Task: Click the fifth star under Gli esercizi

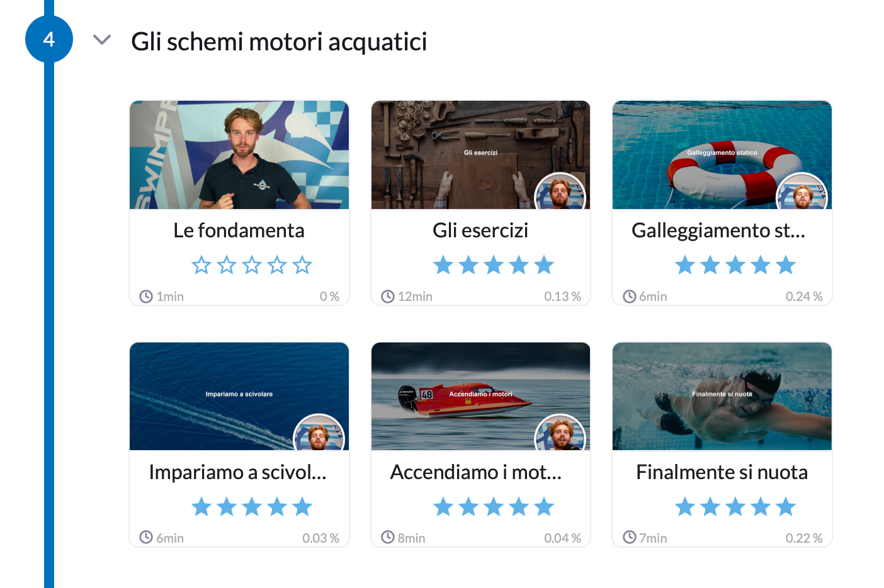Action: pos(544,265)
